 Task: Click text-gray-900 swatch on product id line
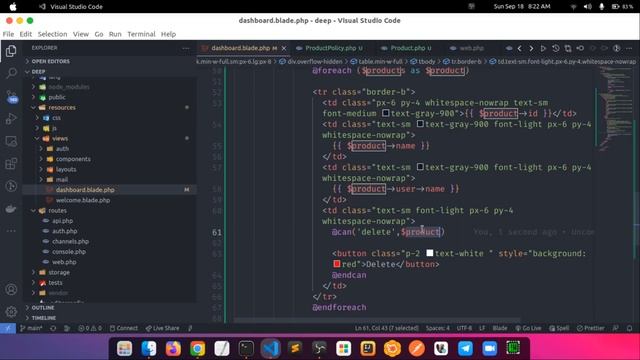pyautogui.click(x=386, y=113)
